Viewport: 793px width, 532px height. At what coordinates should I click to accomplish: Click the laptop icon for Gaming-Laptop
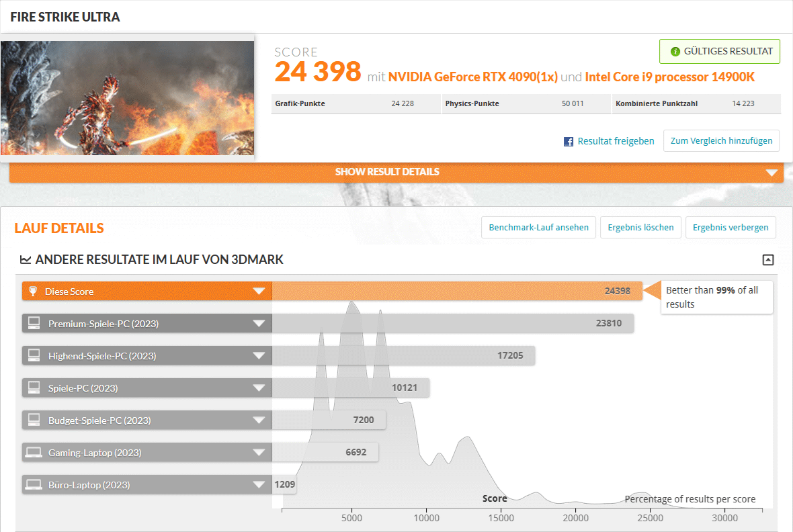[34, 453]
